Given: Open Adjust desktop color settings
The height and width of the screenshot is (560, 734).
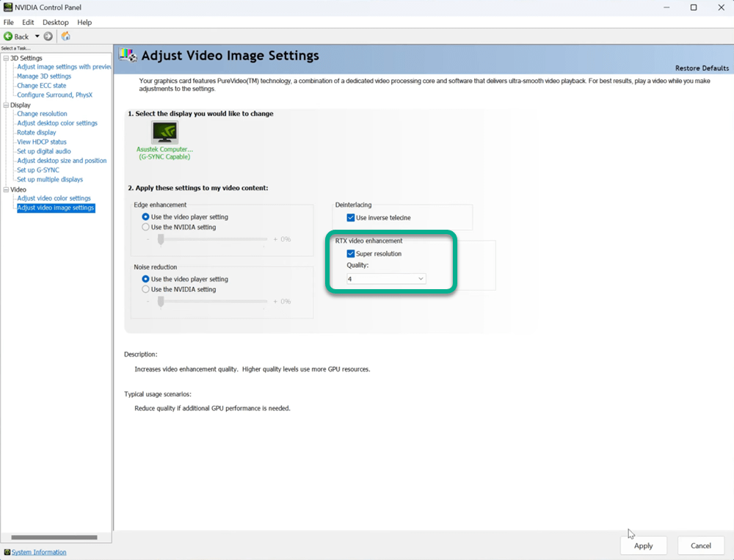Looking at the screenshot, I should coord(57,123).
